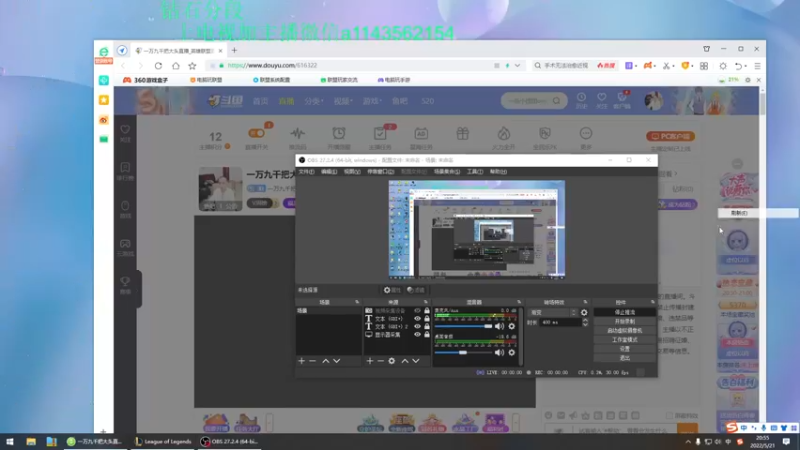Adjust the 桌面音频 volume slider
This screenshot has width=800, height=450.
[463, 353]
